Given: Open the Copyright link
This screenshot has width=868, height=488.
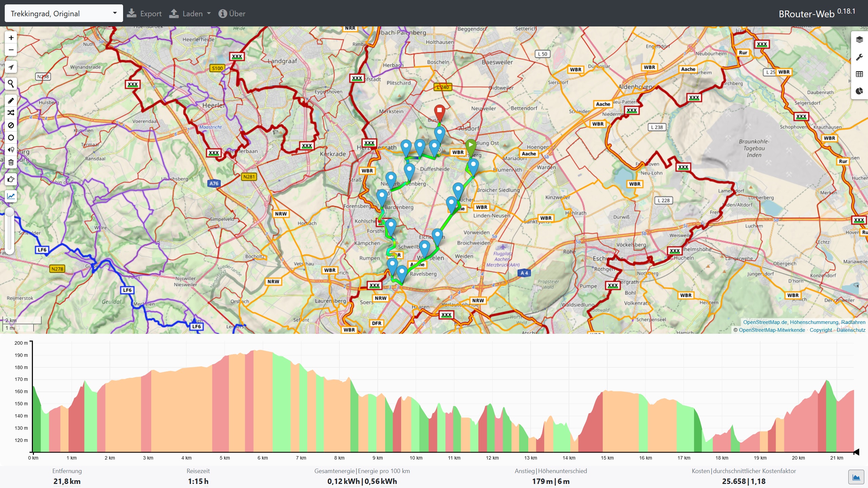Looking at the screenshot, I should pyautogui.click(x=821, y=330).
